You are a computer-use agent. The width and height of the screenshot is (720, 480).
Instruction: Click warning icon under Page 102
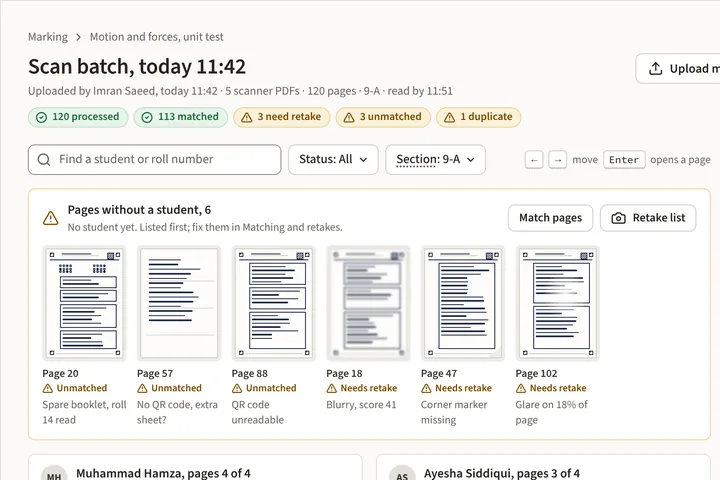(x=521, y=389)
